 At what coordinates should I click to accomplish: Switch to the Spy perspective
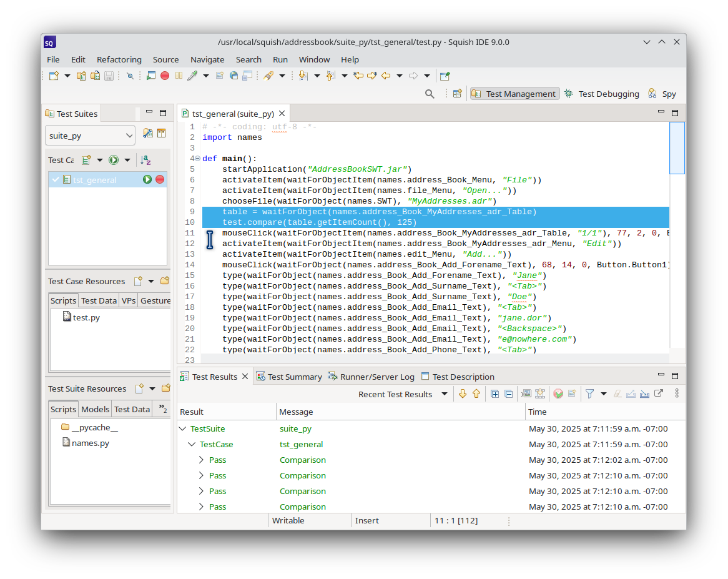662,94
